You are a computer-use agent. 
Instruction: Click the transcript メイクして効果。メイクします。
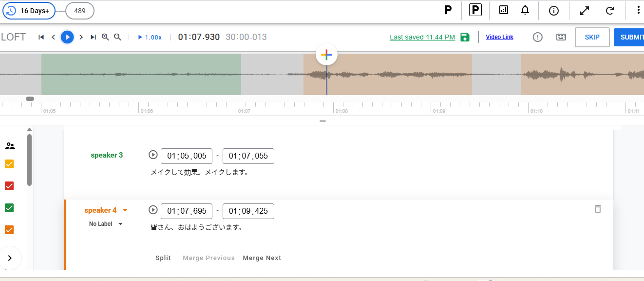(200, 172)
